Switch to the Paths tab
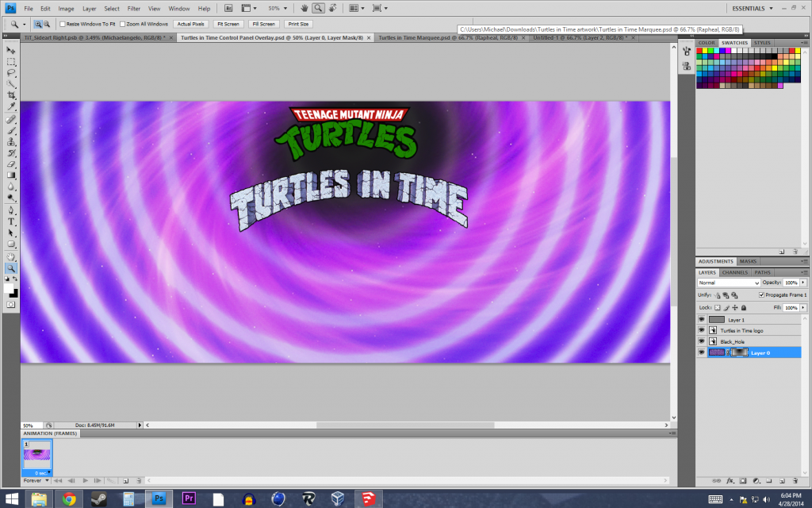The height and width of the screenshot is (508, 812). 762,272
